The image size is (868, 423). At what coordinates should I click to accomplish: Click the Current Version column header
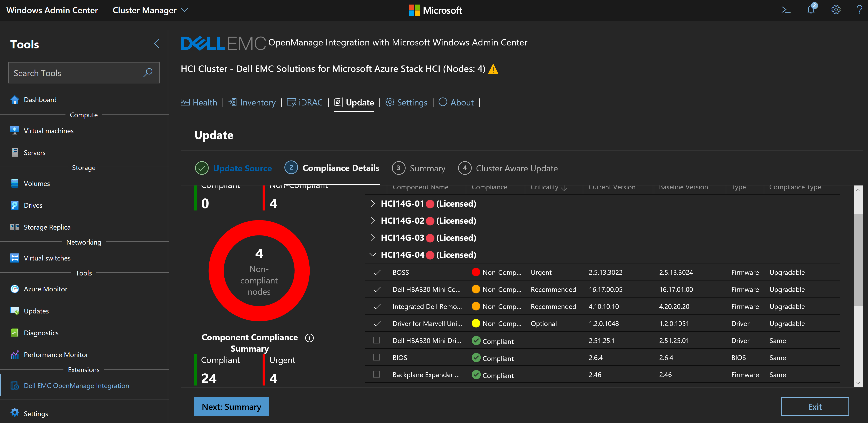click(612, 187)
